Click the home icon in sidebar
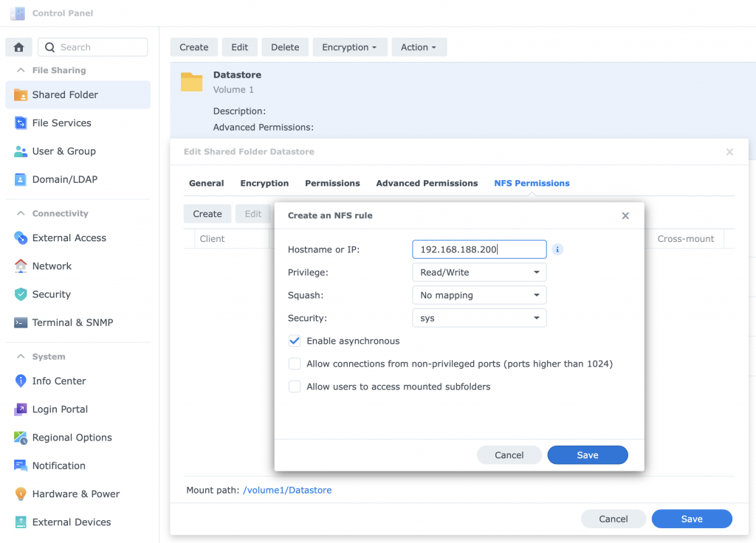The height and width of the screenshot is (543, 756). pos(19,47)
